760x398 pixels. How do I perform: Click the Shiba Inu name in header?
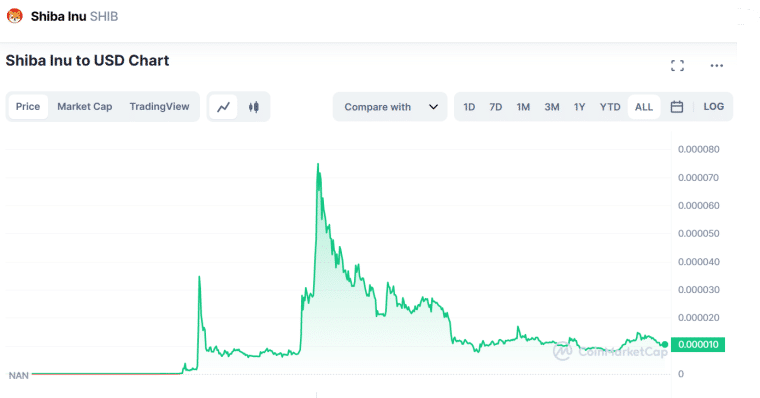[58, 16]
